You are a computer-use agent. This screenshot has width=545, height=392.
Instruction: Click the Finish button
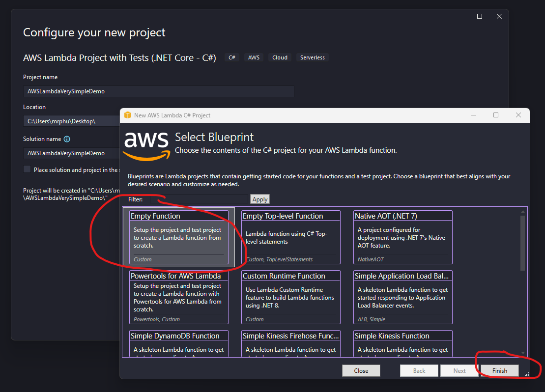point(499,370)
